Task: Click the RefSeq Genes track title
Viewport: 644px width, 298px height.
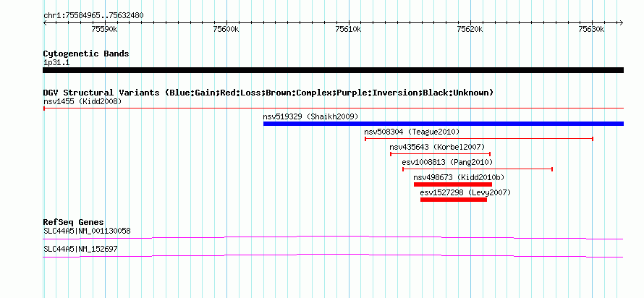Action: [x=74, y=223]
